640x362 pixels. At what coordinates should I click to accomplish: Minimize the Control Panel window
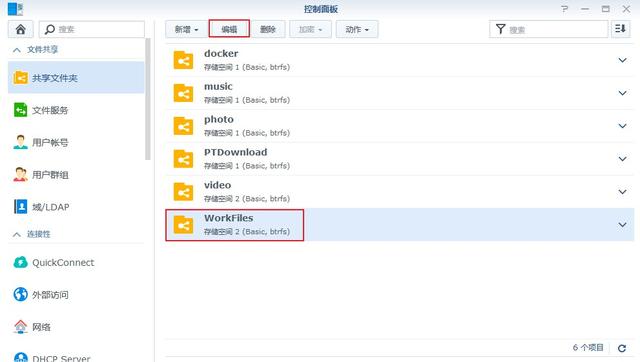[x=585, y=9]
